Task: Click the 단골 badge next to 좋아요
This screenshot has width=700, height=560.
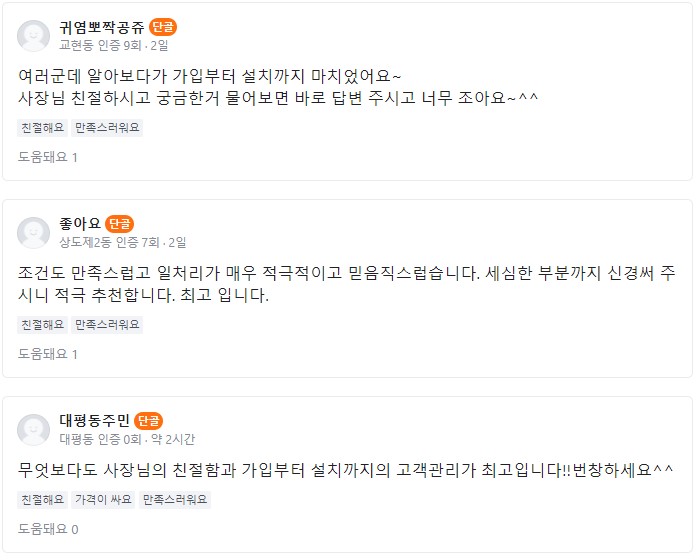Action: pyautogui.click(x=120, y=224)
